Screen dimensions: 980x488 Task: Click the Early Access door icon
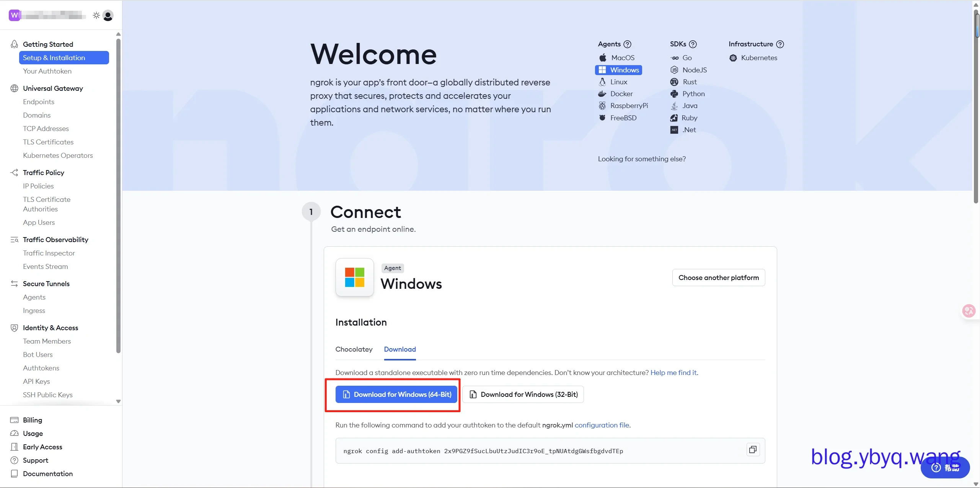(x=14, y=447)
